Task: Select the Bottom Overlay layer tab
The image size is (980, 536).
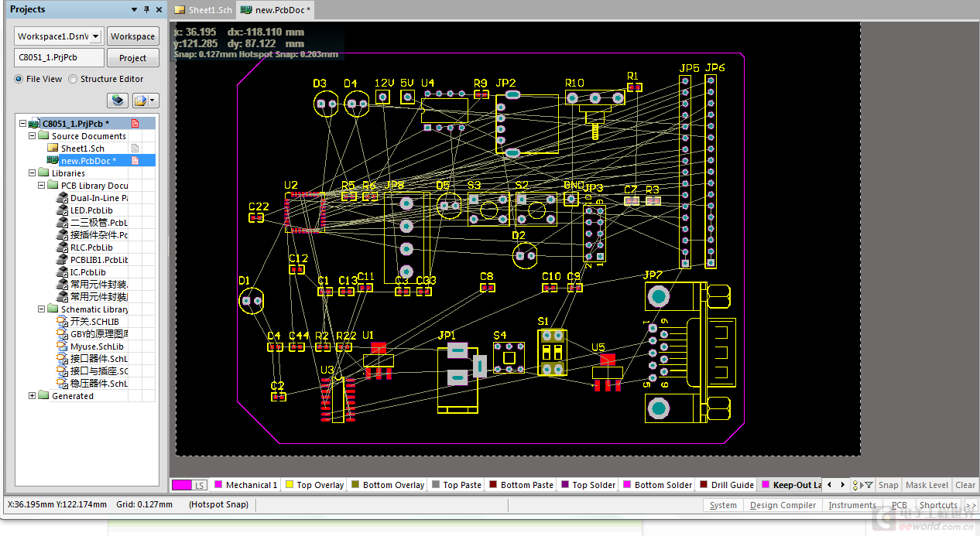Action: tap(387, 485)
